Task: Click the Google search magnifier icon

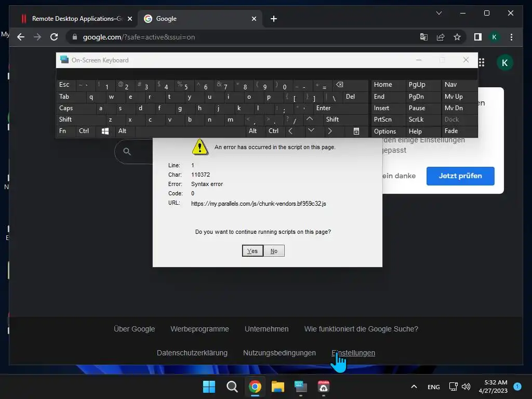Action: (x=127, y=151)
